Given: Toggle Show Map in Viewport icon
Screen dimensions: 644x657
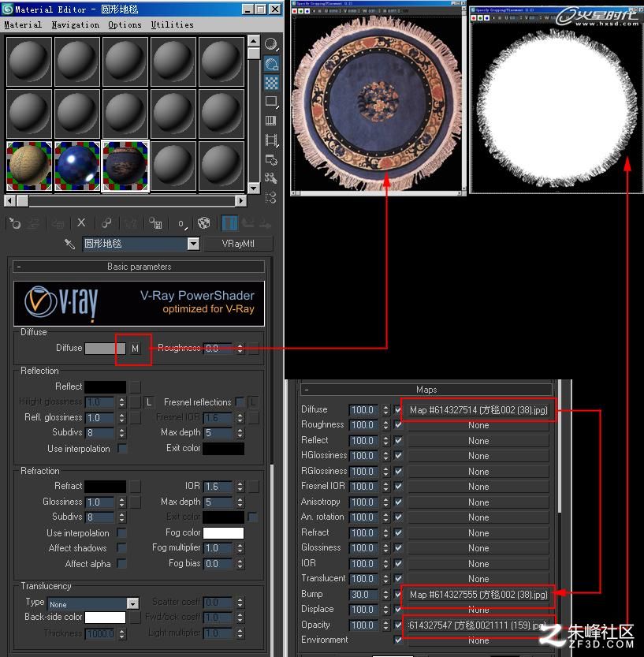Looking at the screenshot, I should [x=204, y=223].
